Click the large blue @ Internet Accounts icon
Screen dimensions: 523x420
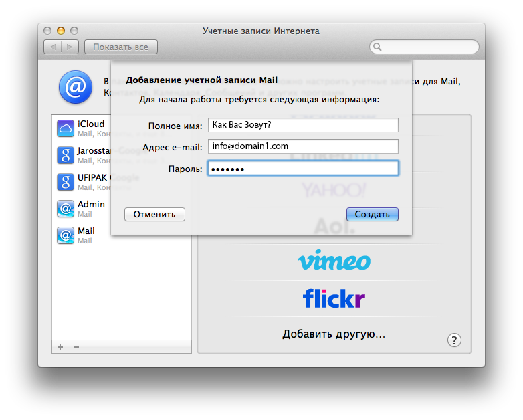click(x=76, y=87)
